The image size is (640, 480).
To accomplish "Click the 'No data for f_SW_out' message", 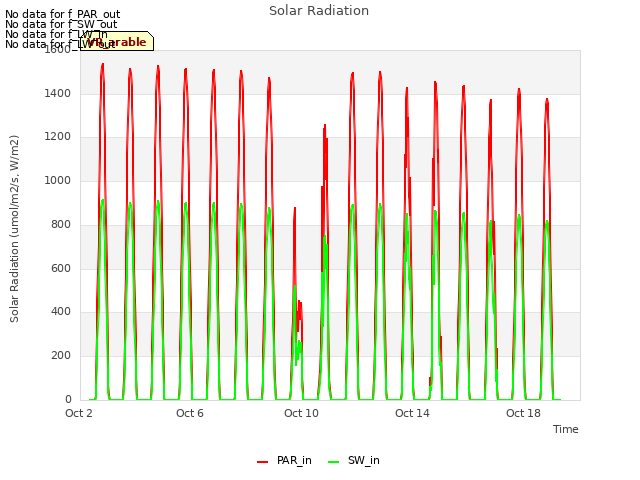I will pyautogui.click(x=61, y=24).
